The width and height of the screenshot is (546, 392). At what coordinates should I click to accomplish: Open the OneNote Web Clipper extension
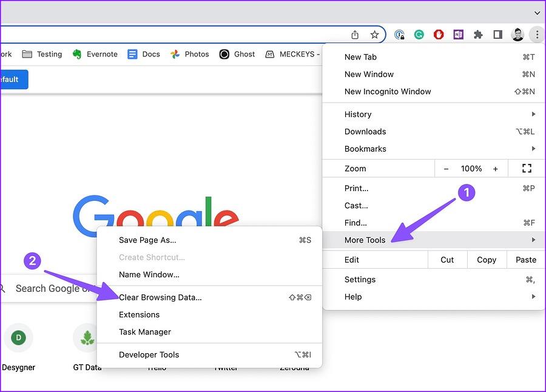(458, 35)
